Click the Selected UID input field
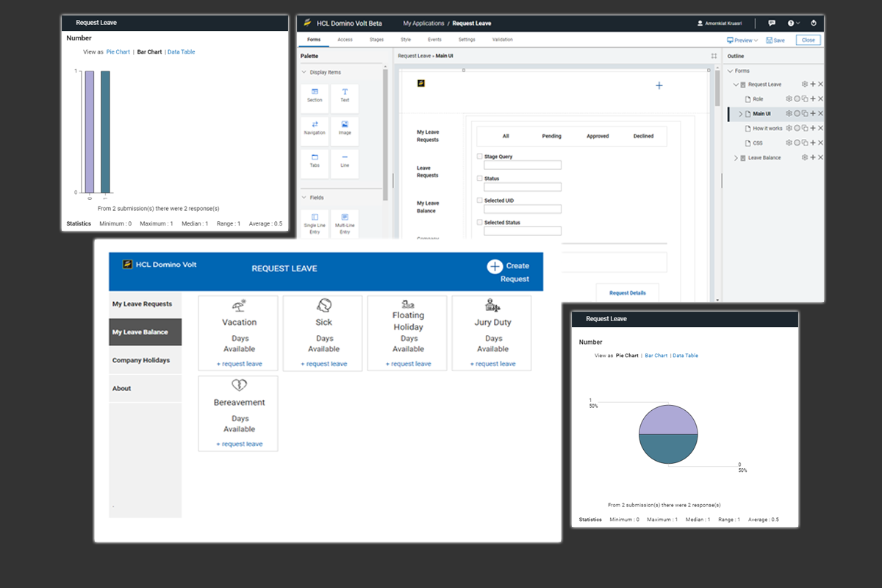 pyautogui.click(x=523, y=209)
